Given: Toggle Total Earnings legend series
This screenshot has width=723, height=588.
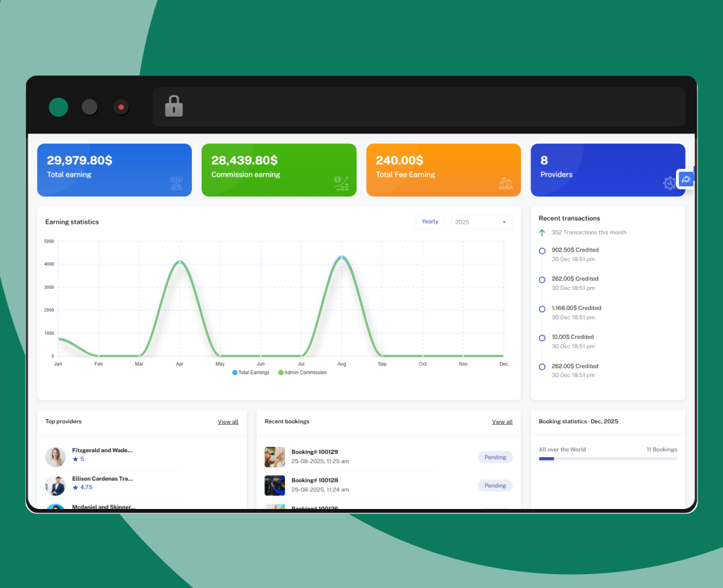Looking at the screenshot, I should coord(250,373).
